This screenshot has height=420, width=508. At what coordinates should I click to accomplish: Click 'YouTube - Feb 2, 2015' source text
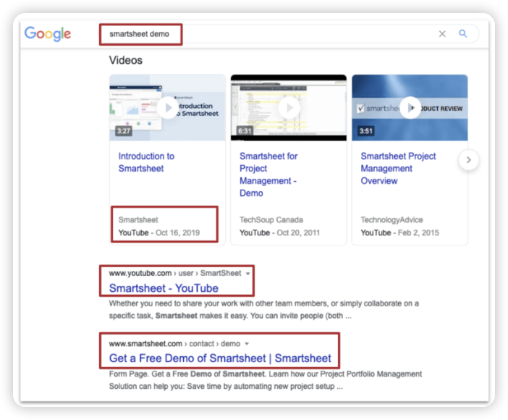pos(399,232)
